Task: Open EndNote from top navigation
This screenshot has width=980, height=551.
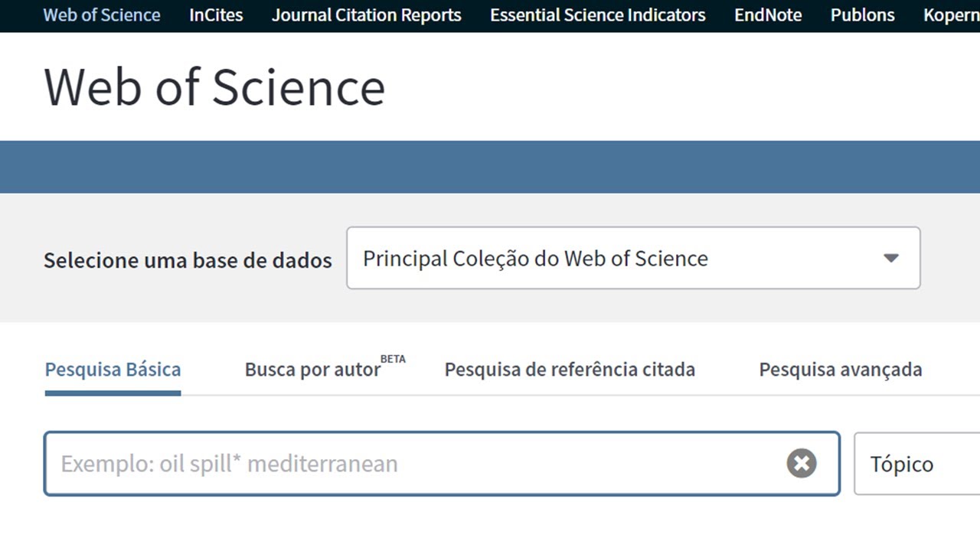Action: 768,15
